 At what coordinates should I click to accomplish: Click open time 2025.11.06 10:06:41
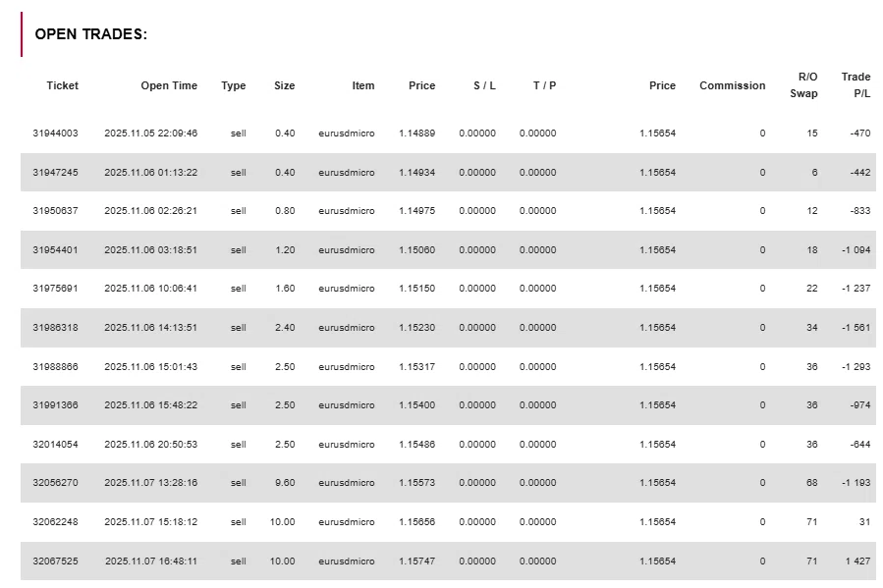151,289
